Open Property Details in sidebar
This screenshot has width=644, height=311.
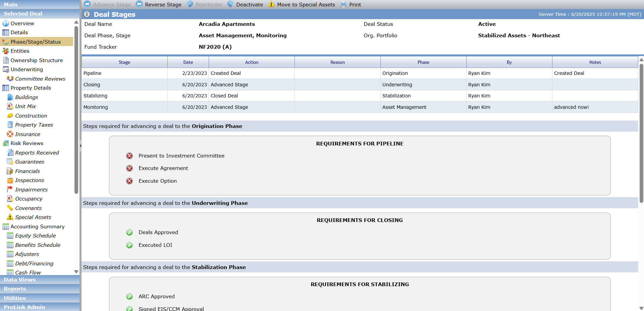coord(31,88)
